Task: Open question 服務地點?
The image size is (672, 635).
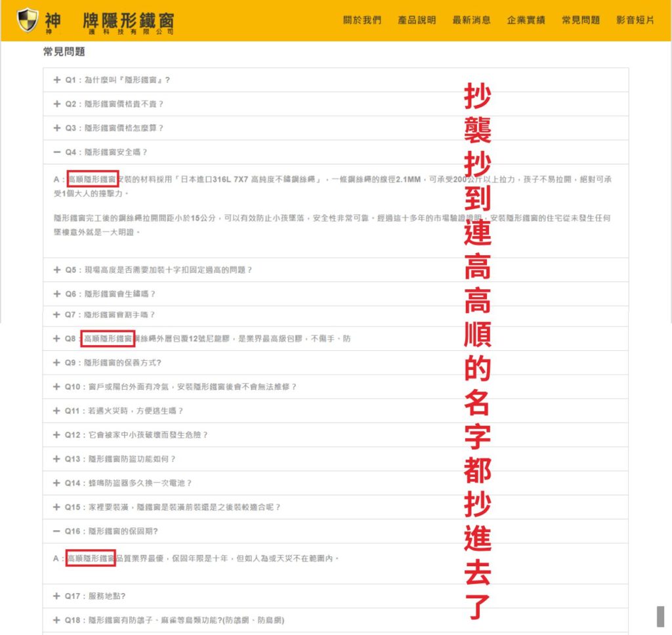Action: [x=107, y=596]
